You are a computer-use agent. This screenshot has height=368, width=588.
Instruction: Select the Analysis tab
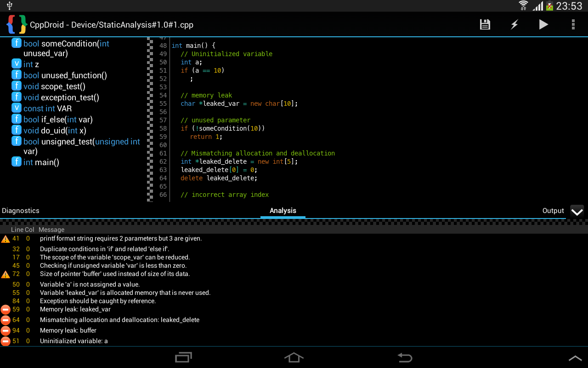(283, 211)
